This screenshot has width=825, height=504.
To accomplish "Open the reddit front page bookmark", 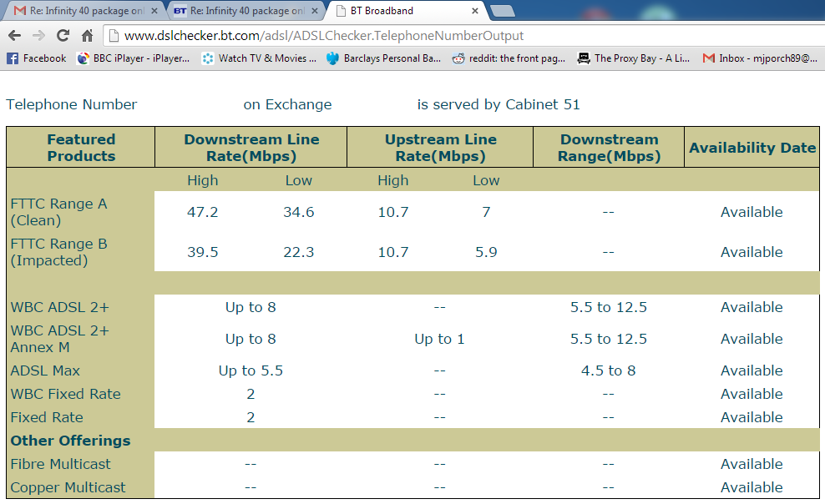I will pyautogui.click(x=509, y=58).
